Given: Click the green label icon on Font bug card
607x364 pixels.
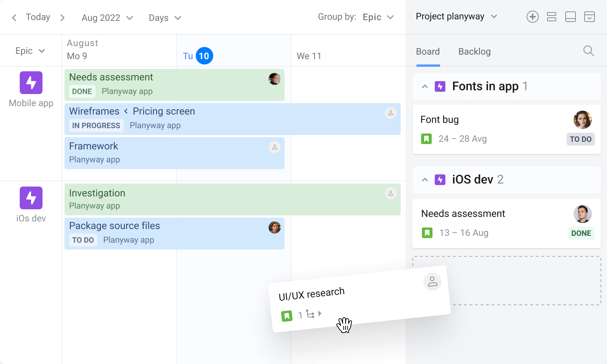Looking at the screenshot, I should point(427,139).
